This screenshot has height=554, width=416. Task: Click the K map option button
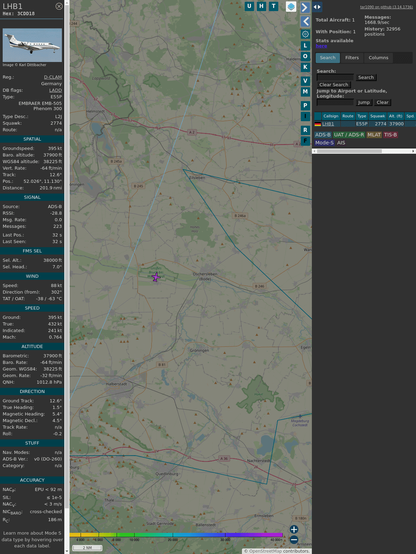(305, 67)
